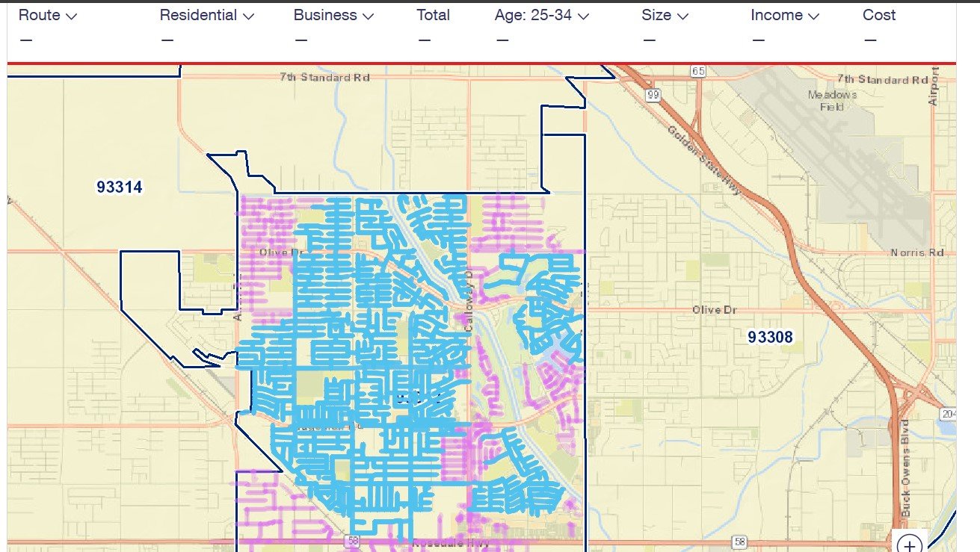Click the Route 65 shield on map
The width and height of the screenshot is (980, 552).
[698, 71]
